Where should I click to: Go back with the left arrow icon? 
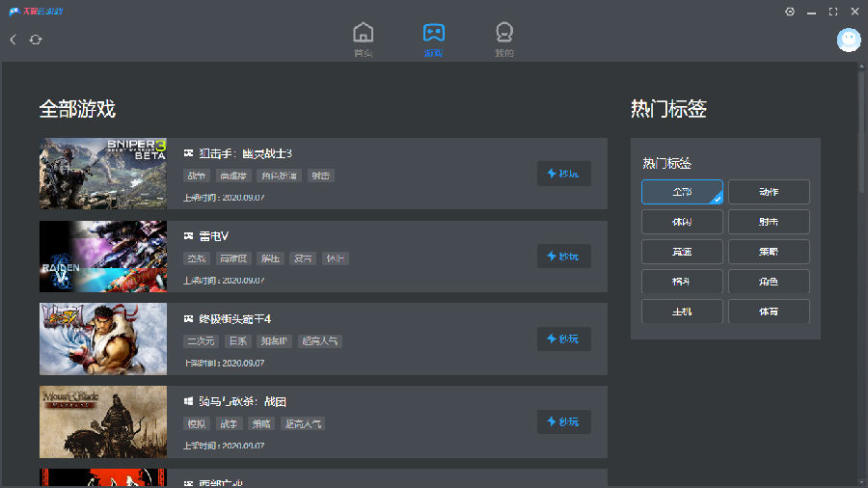pos(13,40)
